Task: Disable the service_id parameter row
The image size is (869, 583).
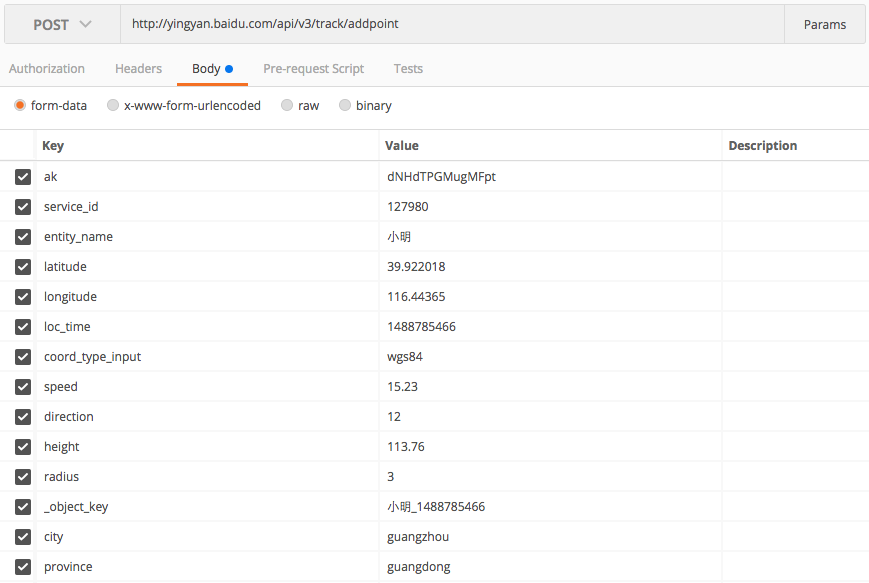Action: pyautogui.click(x=23, y=207)
